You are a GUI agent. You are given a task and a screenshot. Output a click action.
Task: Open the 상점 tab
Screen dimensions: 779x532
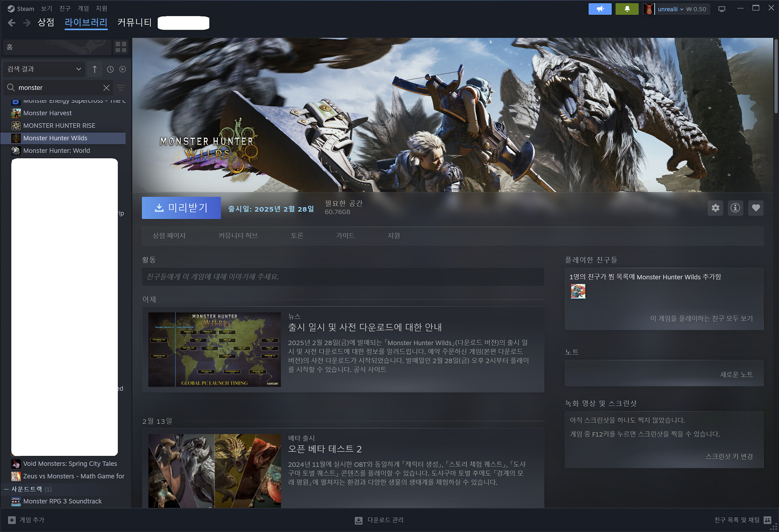pos(46,22)
